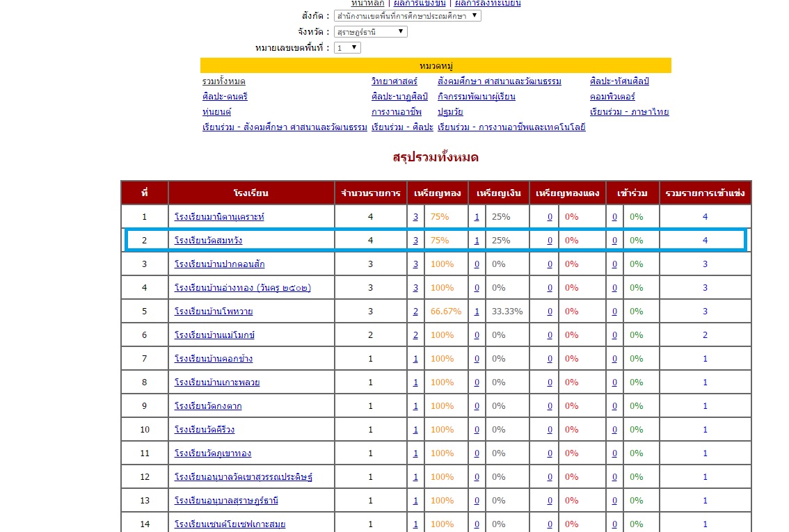Open the หุ่นยนต์ category link
This screenshot has width=789, height=532.
tap(216, 112)
